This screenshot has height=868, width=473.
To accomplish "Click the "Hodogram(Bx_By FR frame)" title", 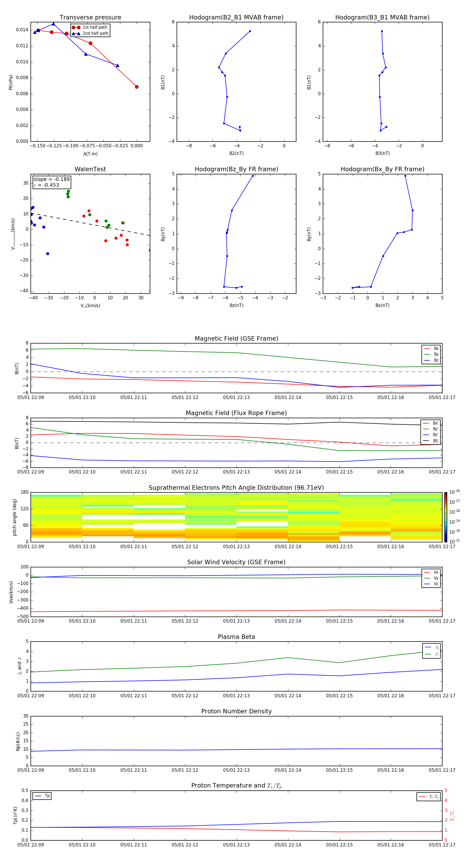I will pos(382,169).
